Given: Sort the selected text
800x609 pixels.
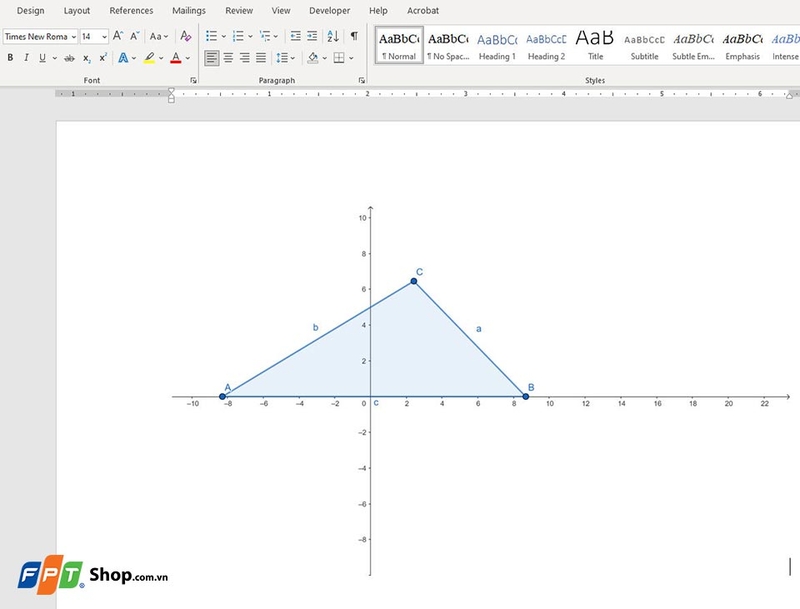Looking at the screenshot, I should 333,36.
